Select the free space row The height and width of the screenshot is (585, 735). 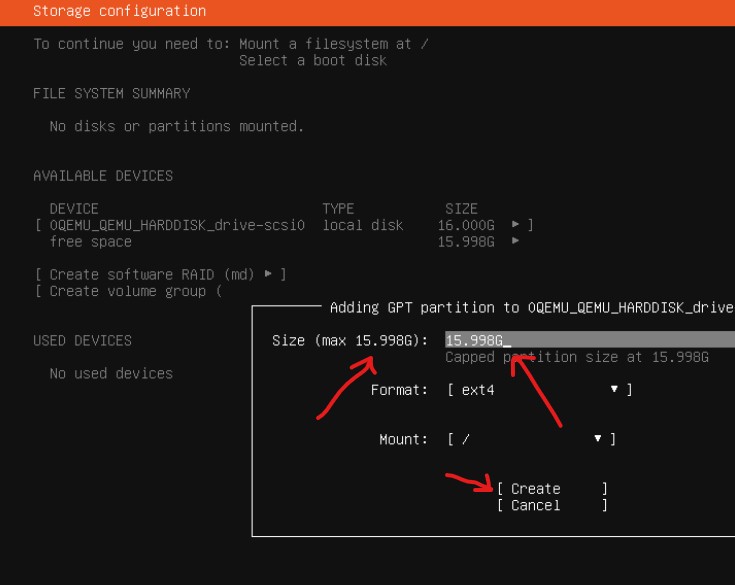[x=90, y=242]
